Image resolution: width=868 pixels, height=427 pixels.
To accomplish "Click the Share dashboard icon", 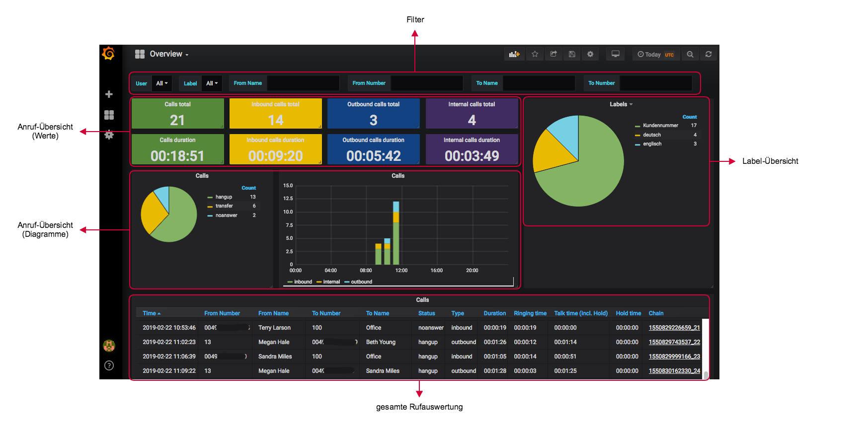I will (x=553, y=54).
